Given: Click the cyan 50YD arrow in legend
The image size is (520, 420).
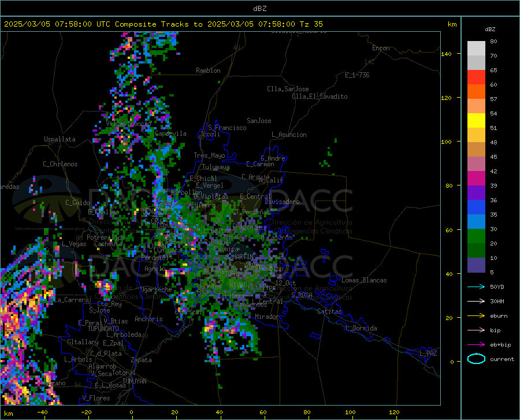Looking at the screenshot, I should click(476, 287).
